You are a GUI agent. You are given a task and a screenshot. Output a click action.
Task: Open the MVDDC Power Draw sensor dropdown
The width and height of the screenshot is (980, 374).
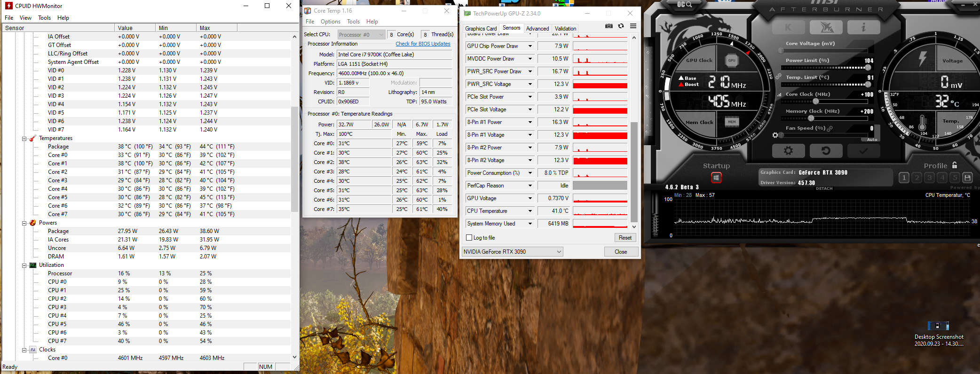(530, 59)
